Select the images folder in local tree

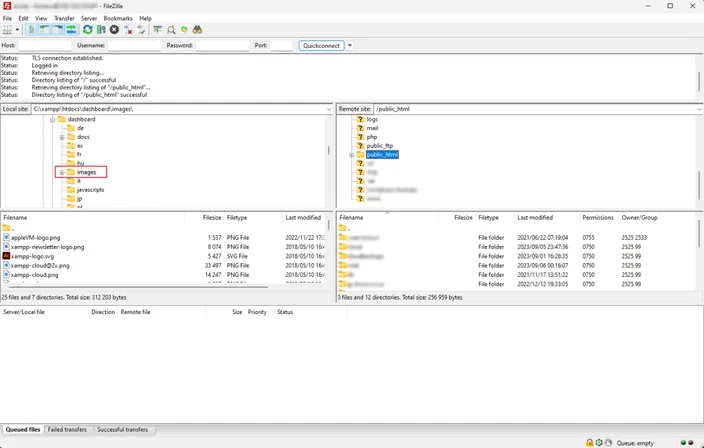click(86, 172)
